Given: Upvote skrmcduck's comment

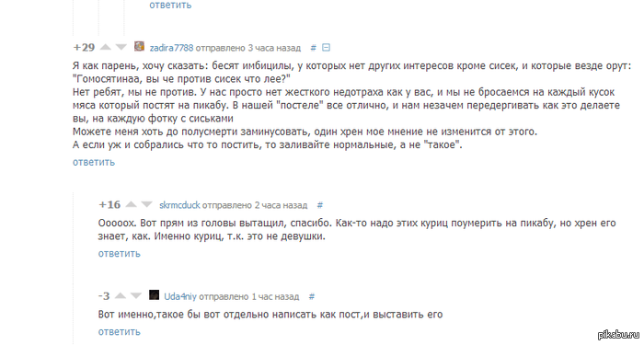Looking at the screenshot, I should coord(131,204).
